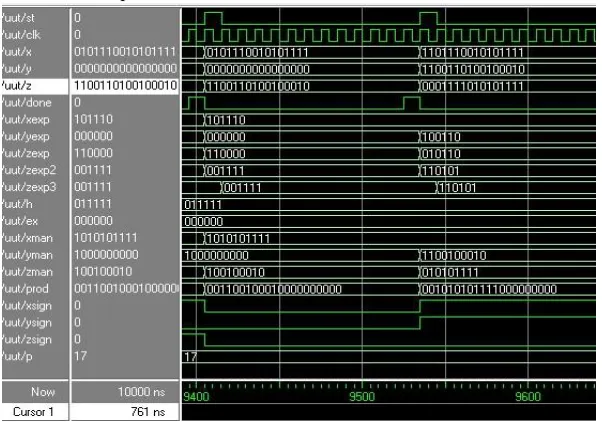Click value 1000000000 in the yman value cell
Screen dimensions: 602x422
pos(106,255)
